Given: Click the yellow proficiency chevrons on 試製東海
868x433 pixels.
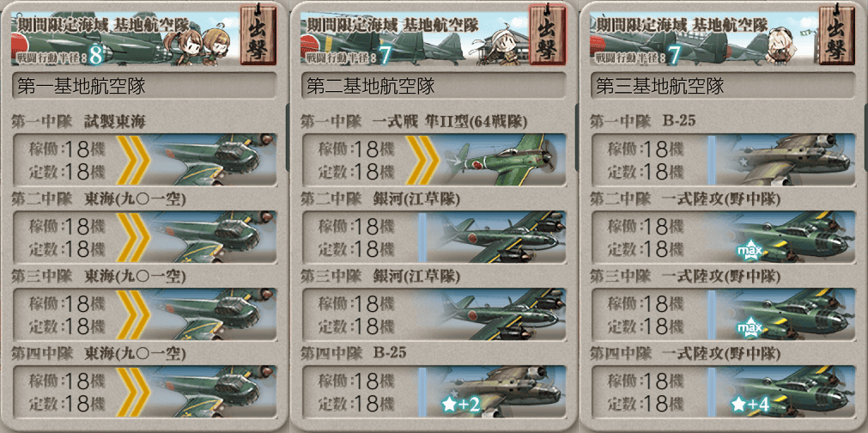Looking at the screenshot, I should click(x=133, y=160).
